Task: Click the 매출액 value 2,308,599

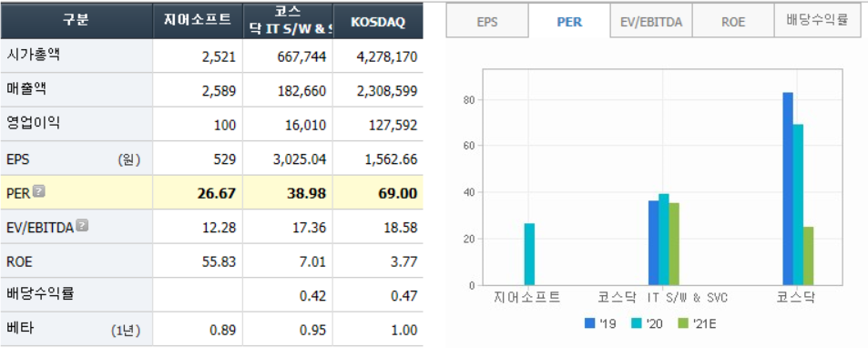Action: click(387, 91)
